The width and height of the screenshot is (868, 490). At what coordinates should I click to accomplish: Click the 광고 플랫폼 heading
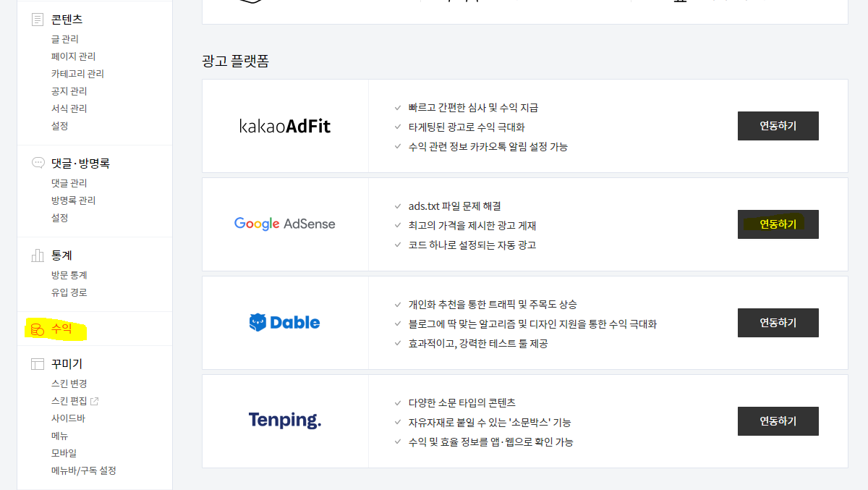pyautogui.click(x=236, y=62)
